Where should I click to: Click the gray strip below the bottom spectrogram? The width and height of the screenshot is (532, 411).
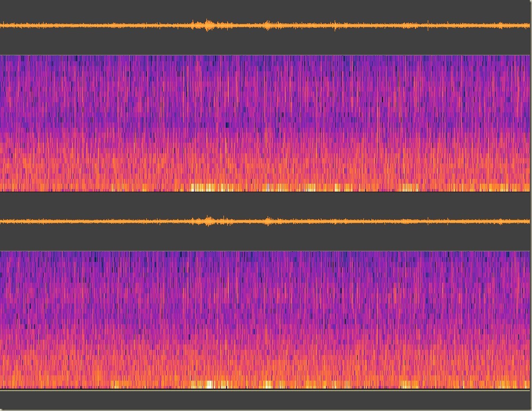click(x=266, y=400)
